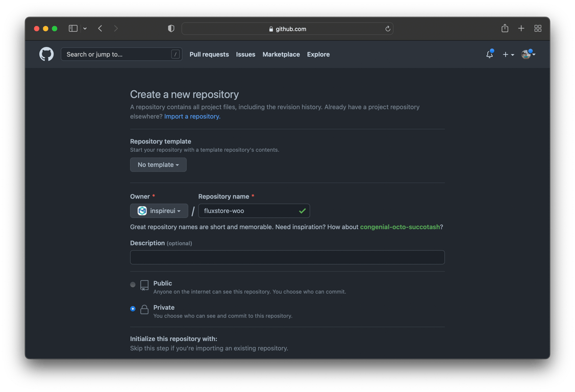Click the repository name valid checkmark
Viewport: 575px width, 392px height.
pos(302,211)
